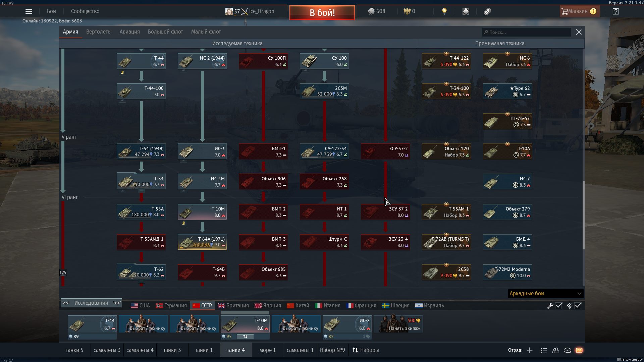The image size is (644, 362).
Task: Open the chat speech bubble icon
Action: tap(568, 350)
